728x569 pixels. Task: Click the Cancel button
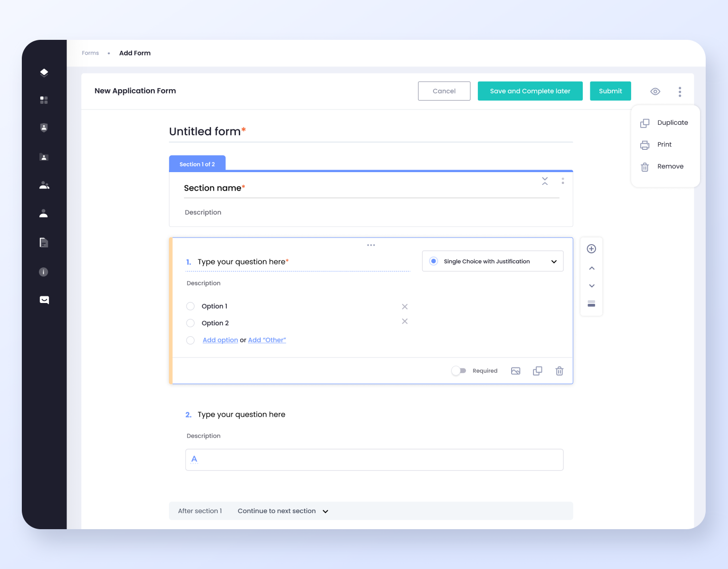tap(444, 91)
